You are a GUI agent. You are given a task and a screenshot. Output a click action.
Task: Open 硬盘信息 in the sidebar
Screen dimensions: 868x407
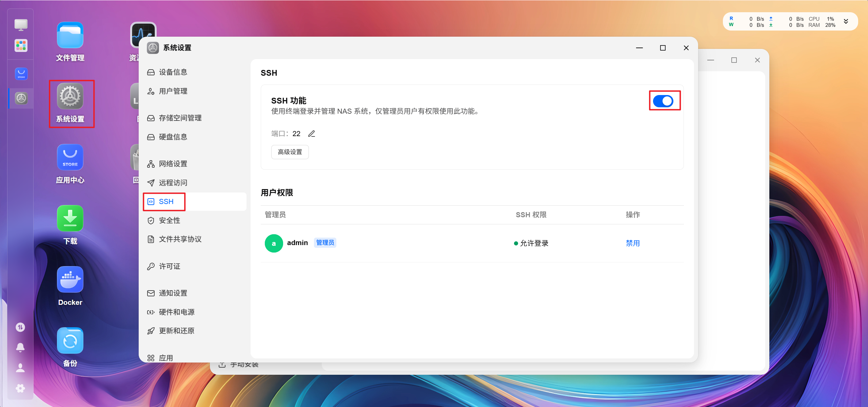point(195,137)
